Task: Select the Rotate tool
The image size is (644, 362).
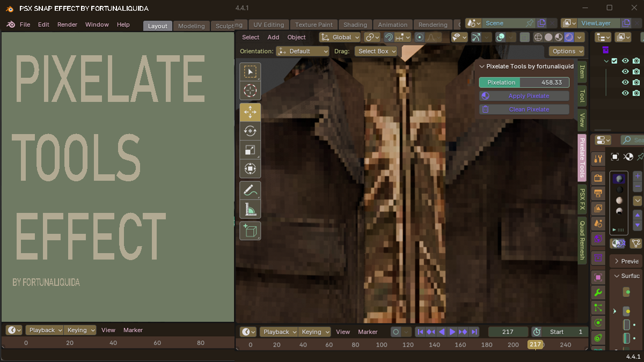Action: 250,131
